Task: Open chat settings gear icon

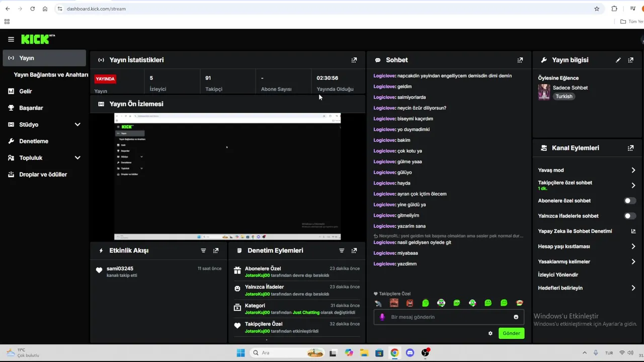Action: 491,333
